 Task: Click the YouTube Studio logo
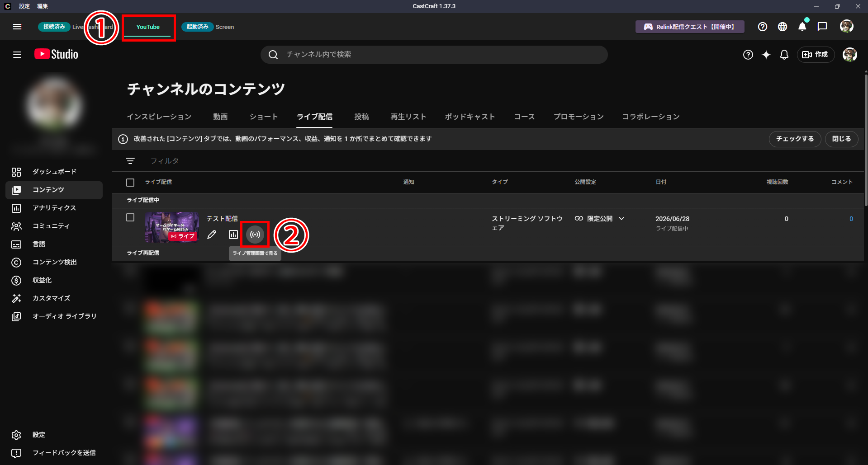coord(56,54)
